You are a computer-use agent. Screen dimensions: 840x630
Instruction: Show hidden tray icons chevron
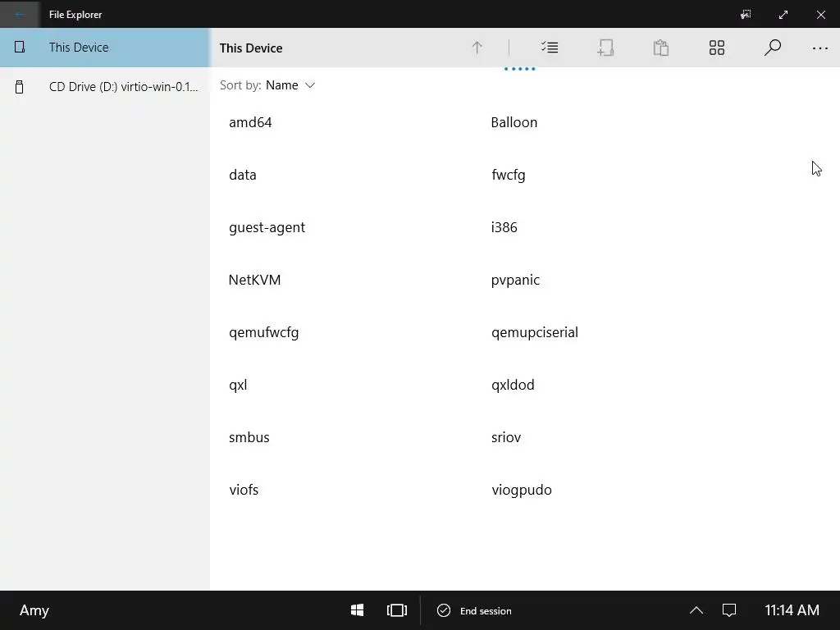tap(696, 610)
